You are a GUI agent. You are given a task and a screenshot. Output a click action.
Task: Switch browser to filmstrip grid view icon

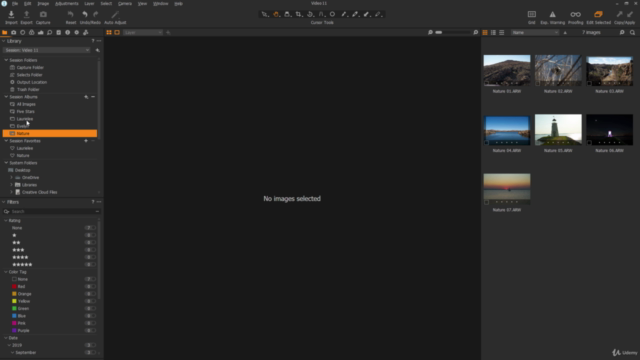(485, 32)
